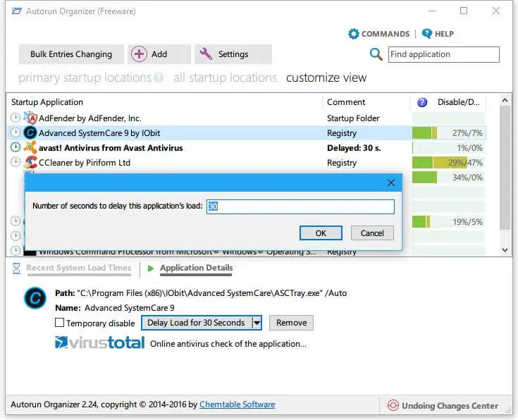Click clock icon beside Windows Command Processor row
Screen dimensions: 518x420
16,250
